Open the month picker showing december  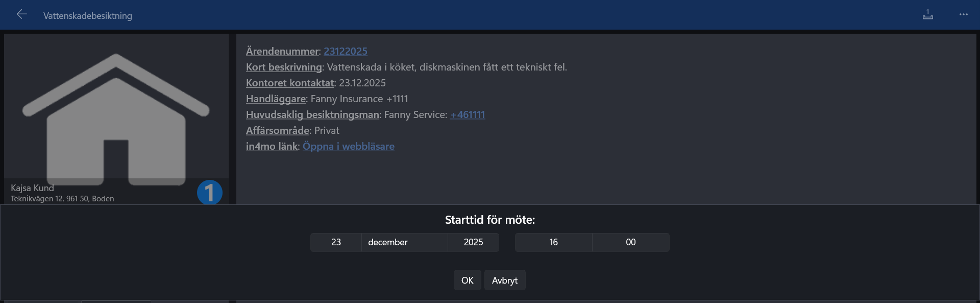404,242
